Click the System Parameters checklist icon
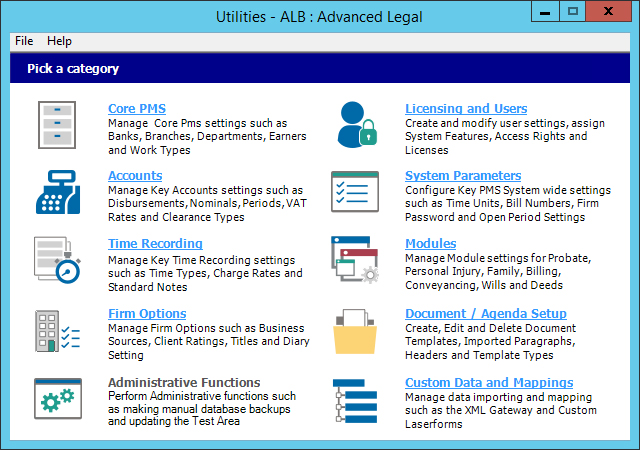 tap(356, 191)
